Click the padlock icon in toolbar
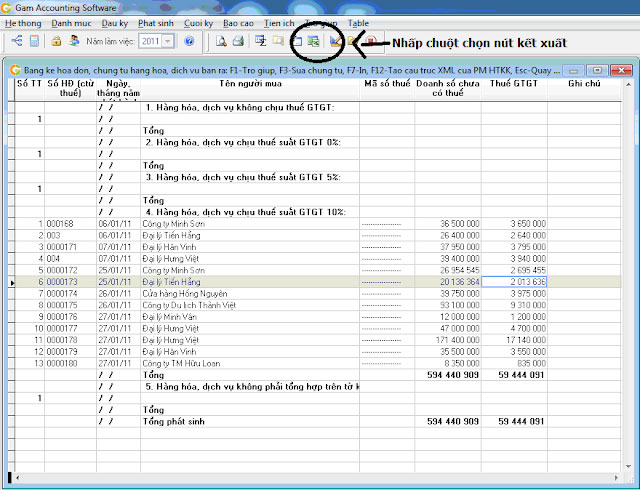Viewport: 640px width, 490px height. coord(57,41)
